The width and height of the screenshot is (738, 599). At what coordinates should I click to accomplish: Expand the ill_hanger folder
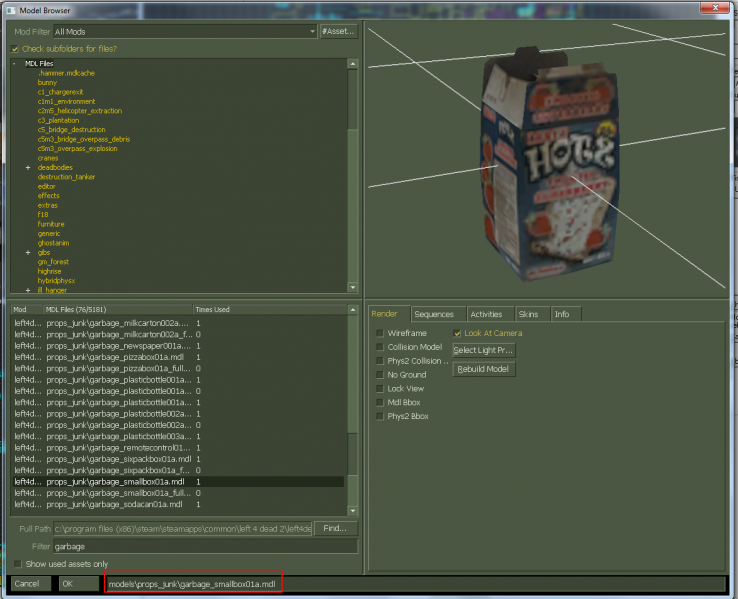coord(28,290)
